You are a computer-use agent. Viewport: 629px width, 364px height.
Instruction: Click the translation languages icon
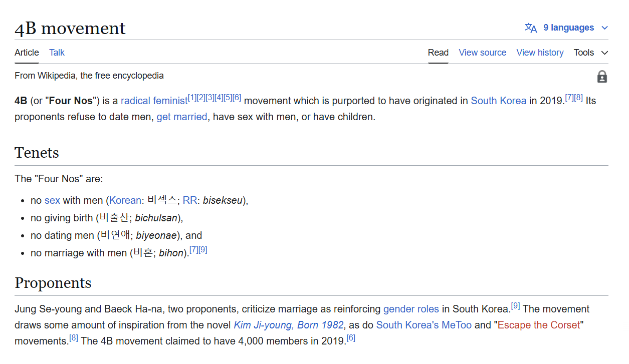531,28
